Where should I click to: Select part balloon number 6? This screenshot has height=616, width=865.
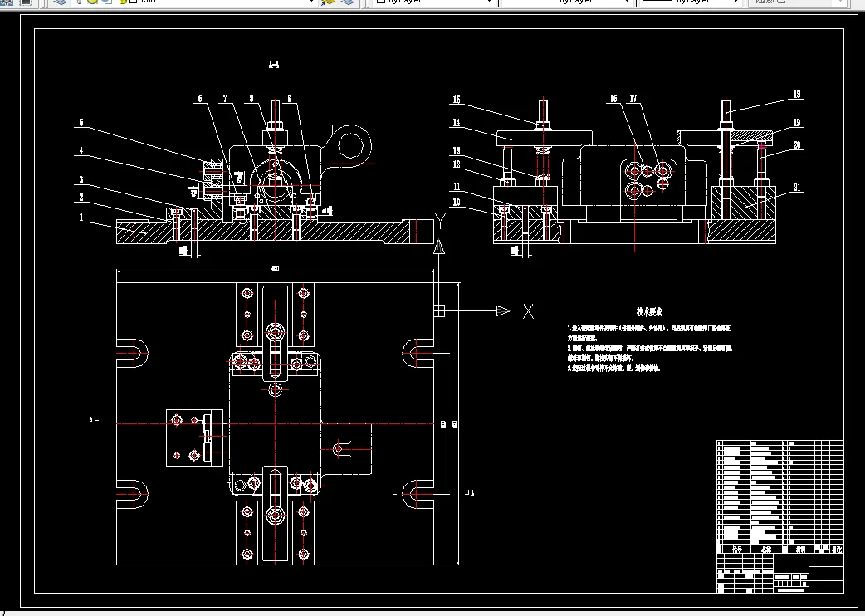[x=200, y=99]
